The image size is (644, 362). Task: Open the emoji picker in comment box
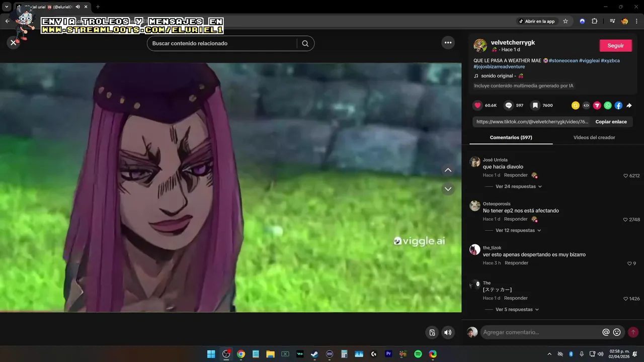point(617,332)
